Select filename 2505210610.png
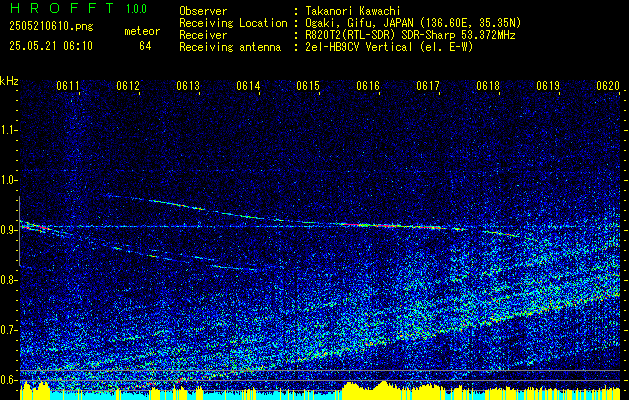The width and height of the screenshot is (629, 400). (51, 27)
